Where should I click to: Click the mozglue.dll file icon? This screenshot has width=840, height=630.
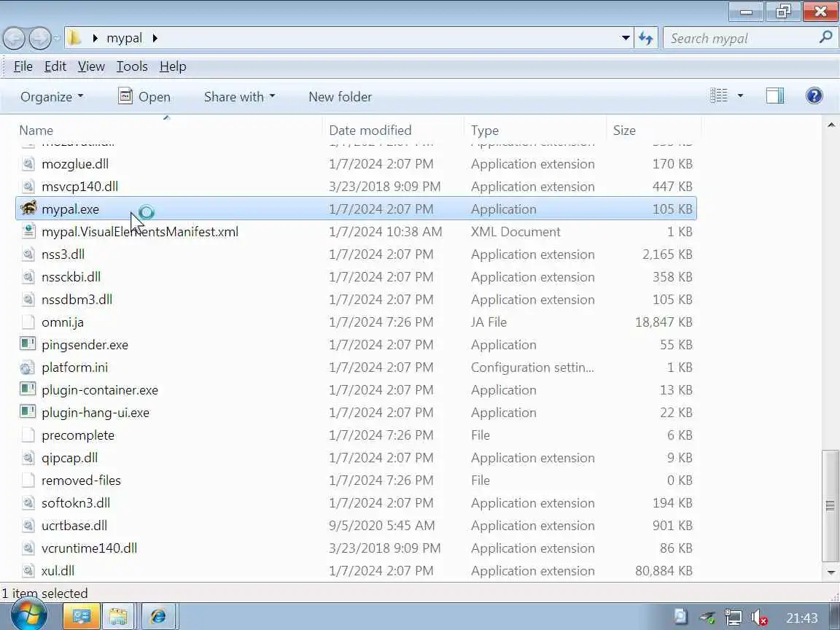point(28,163)
